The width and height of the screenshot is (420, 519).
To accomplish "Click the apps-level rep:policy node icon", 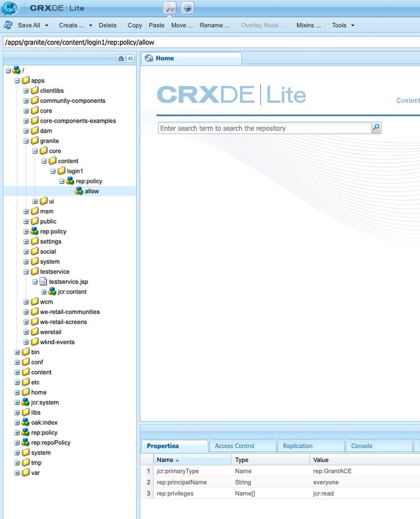I will coord(34,231).
